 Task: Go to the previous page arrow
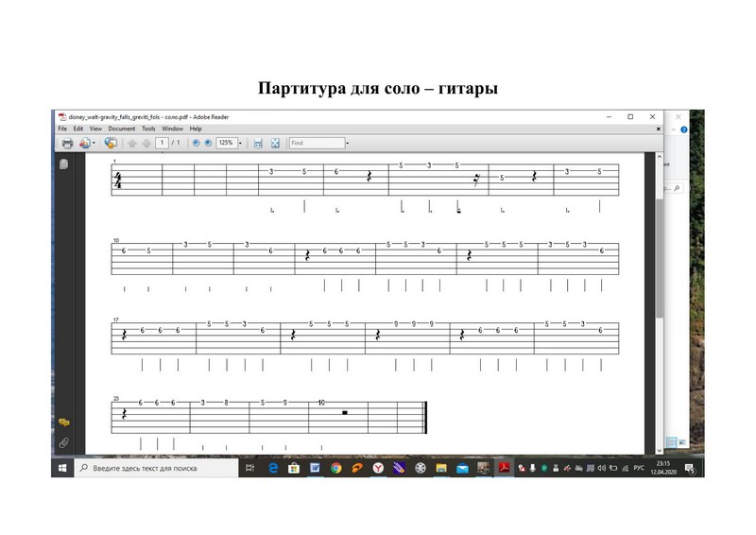tap(132, 143)
